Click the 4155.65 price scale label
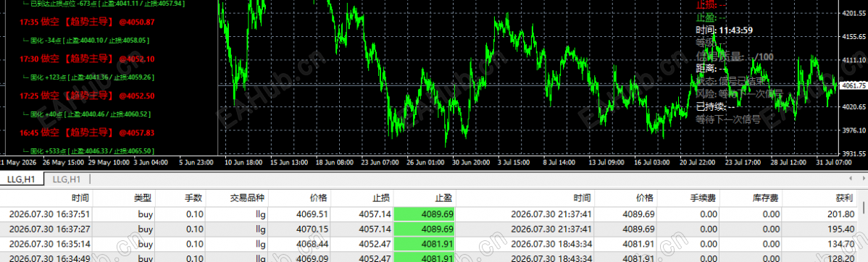The height and width of the screenshot is (262, 868). pos(853,36)
